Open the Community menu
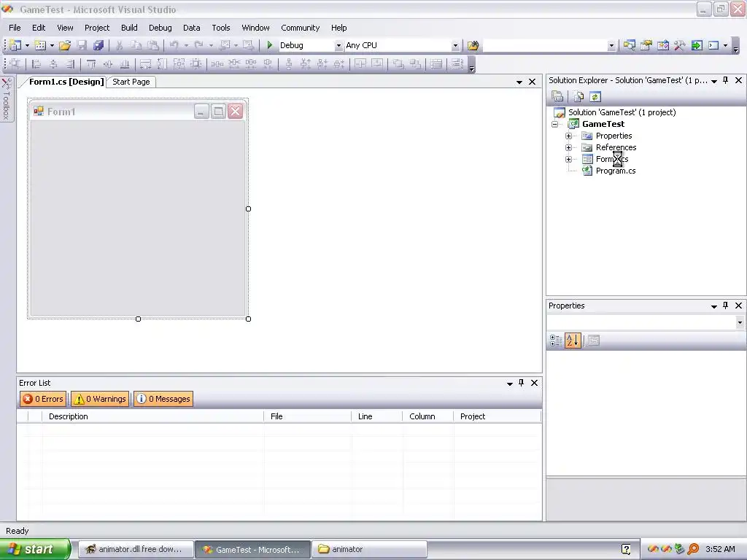Viewport: 747px width, 560px height. tap(300, 28)
